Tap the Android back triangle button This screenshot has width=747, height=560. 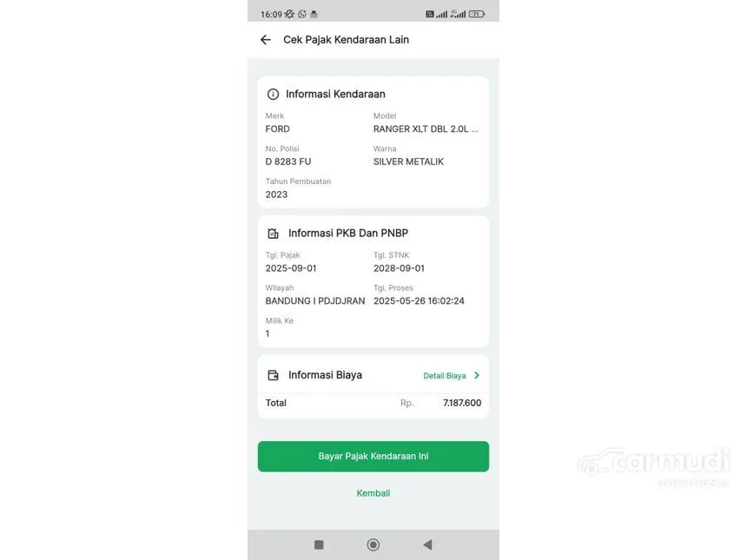428,544
